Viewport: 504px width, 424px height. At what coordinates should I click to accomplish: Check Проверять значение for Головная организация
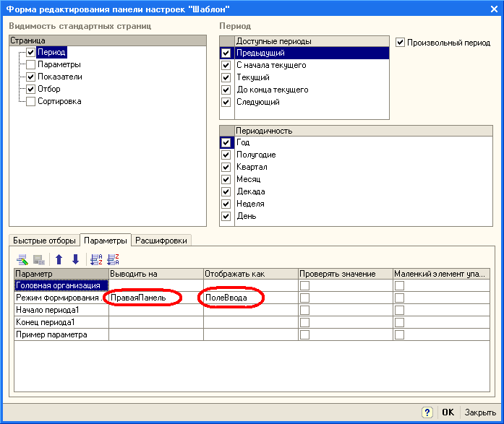click(x=304, y=285)
